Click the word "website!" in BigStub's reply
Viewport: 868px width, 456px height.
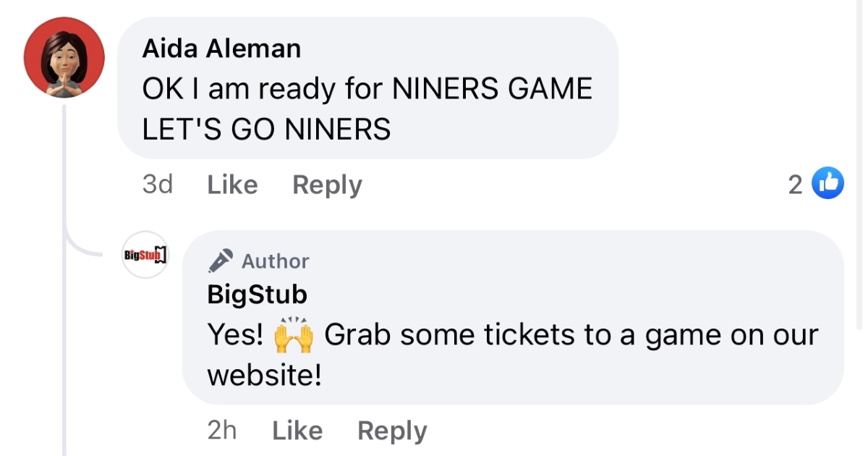tap(264, 376)
